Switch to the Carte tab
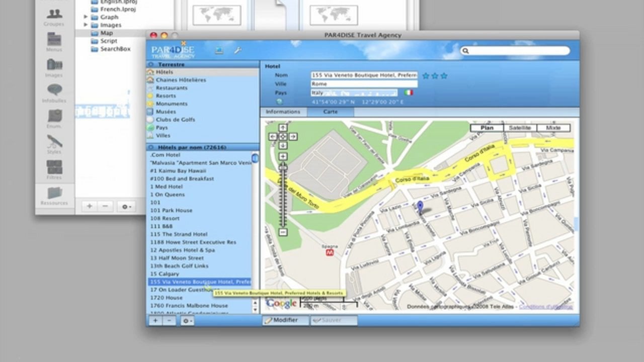644x362 pixels. (x=330, y=112)
